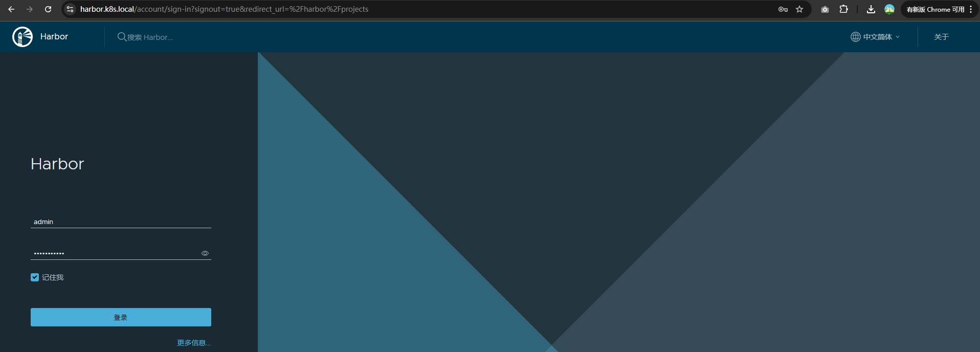Click the camera extension icon

[x=825, y=9]
